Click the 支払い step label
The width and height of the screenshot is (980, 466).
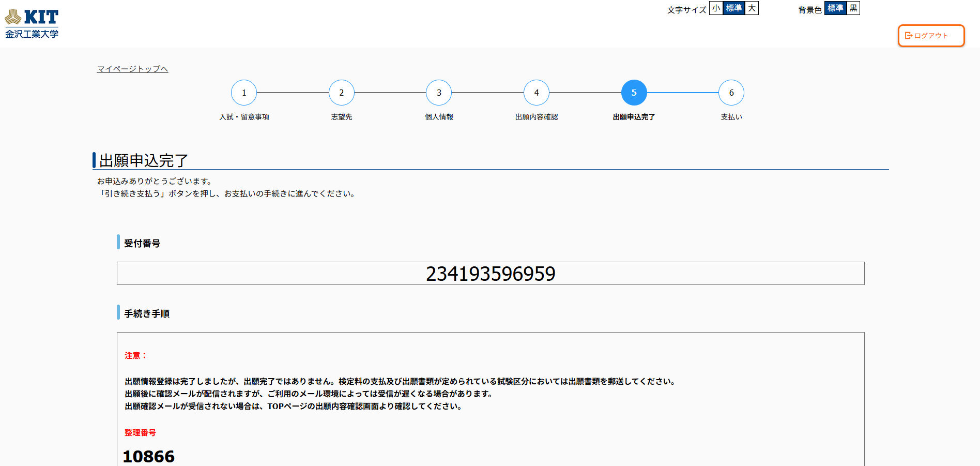point(731,117)
